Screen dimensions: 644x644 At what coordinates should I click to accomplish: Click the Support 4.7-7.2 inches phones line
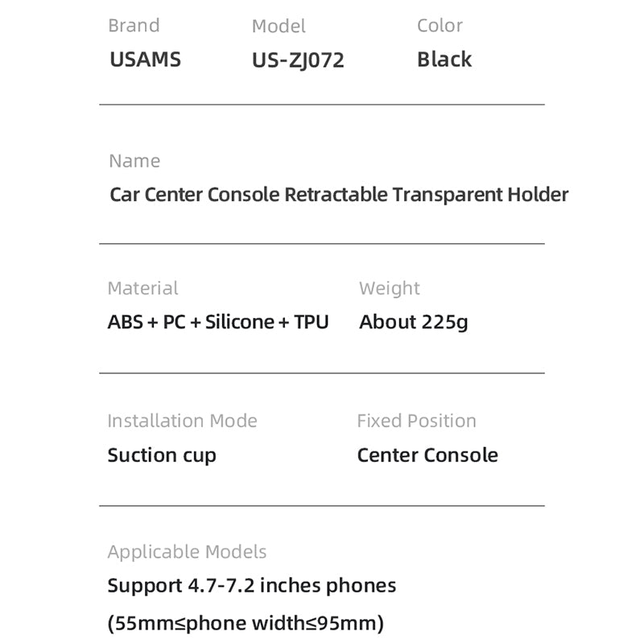pos(252,585)
